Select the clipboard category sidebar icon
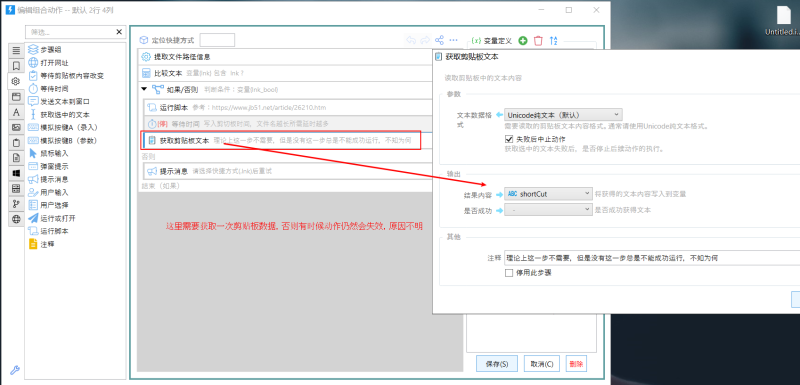This screenshot has width=800, height=385. pyautogui.click(x=16, y=143)
